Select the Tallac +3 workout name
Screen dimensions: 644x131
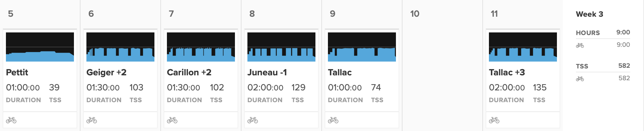507,72
